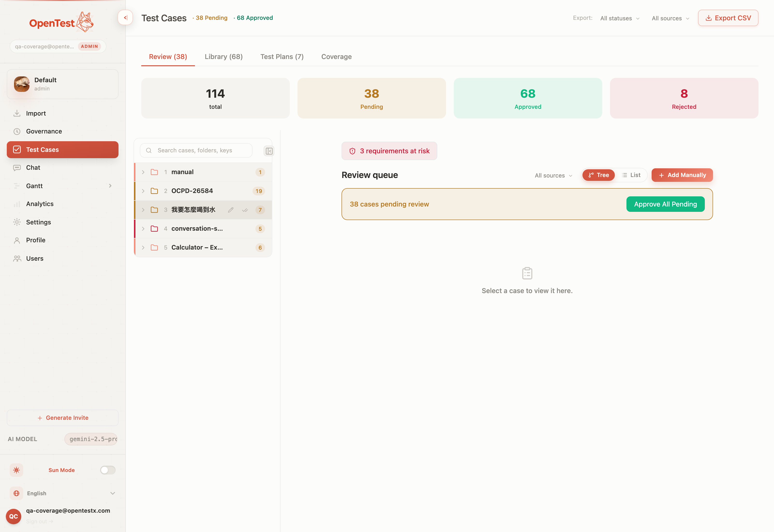The width and height of the screenshot is (774, 532).
Task: Click the Default workspace avatar image
Action: (x=22, y=84)
